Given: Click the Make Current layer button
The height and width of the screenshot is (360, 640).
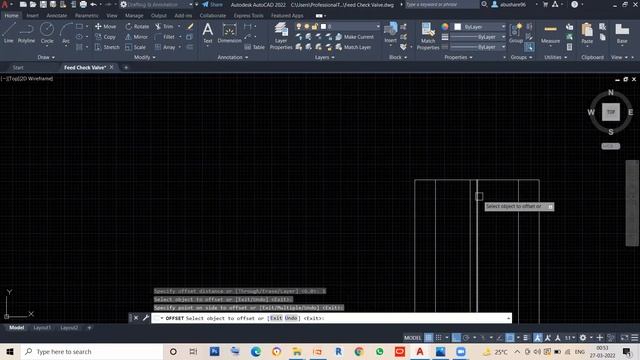Looking at the screenshot, I should pos(354,37).
